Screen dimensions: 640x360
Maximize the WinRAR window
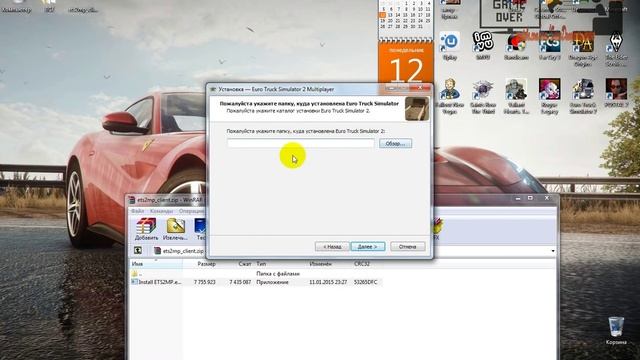coord(530,198)
